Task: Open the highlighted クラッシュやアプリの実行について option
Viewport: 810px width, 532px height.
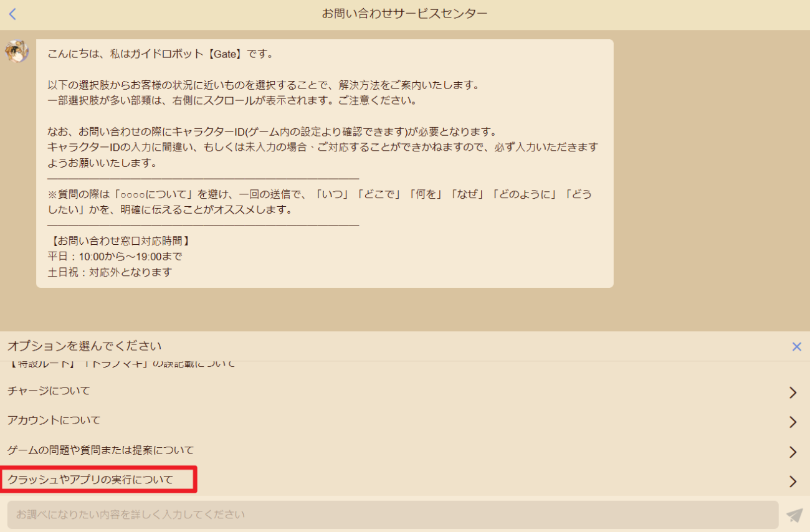Action: point(90,480)
